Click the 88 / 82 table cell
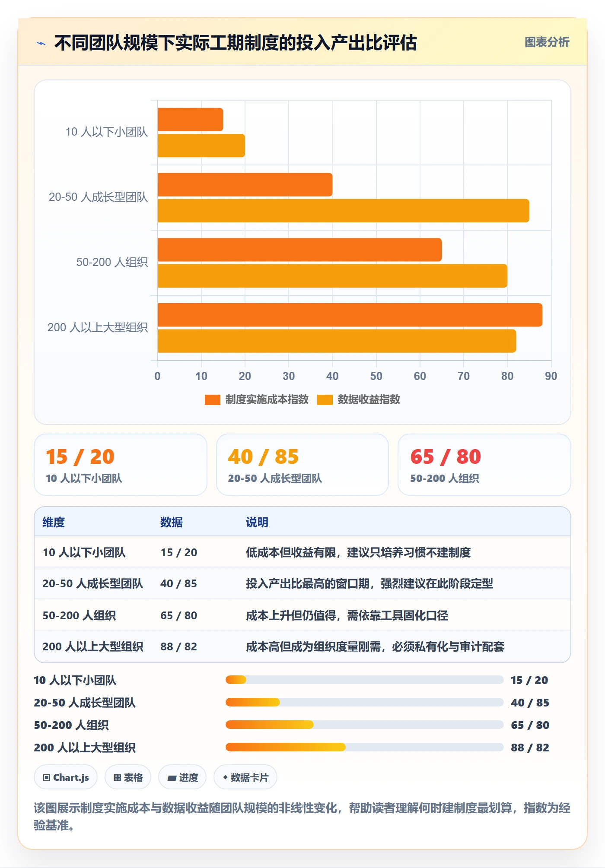Viewport: 605px width, 868px height. point(179,646)
